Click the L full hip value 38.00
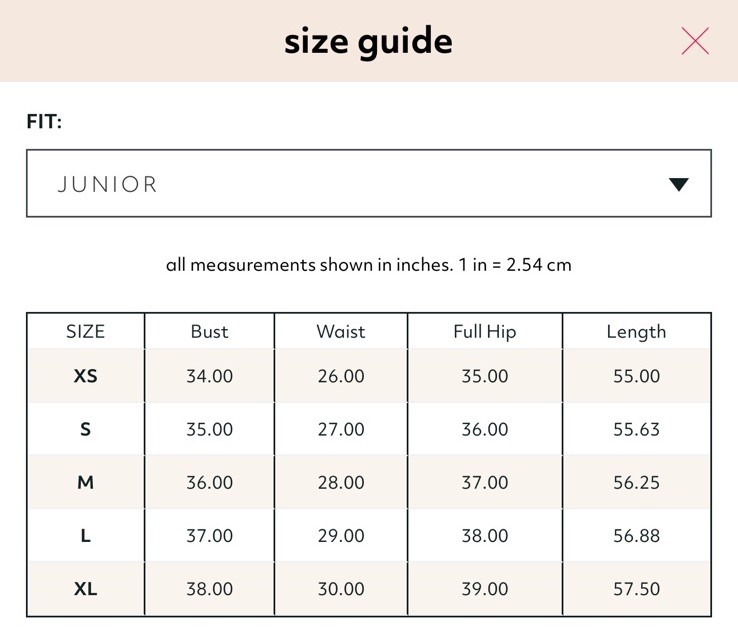Image resolution: width=738 pixels, height=636 pixels. (x=484, y=535)
